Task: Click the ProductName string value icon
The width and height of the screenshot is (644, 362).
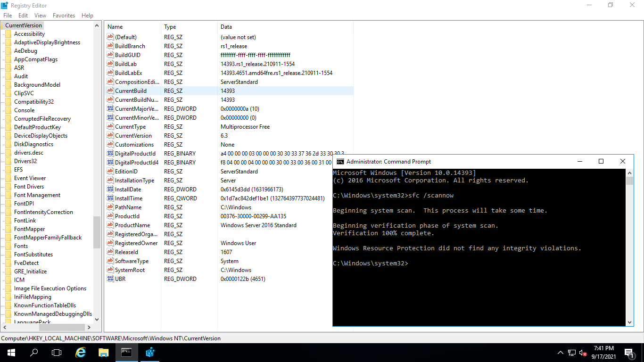Action: click(x=111, y=225)
